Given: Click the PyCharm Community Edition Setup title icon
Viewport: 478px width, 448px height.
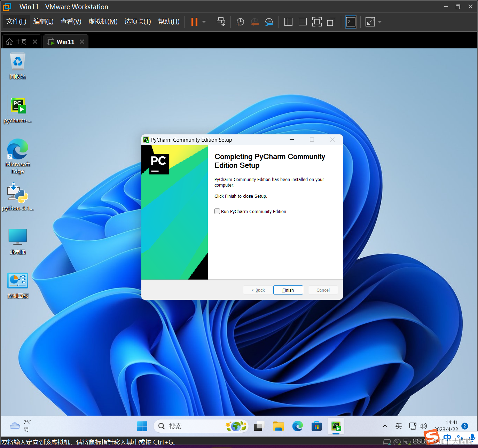Looking at the screenshot, I should click(146, 140).
